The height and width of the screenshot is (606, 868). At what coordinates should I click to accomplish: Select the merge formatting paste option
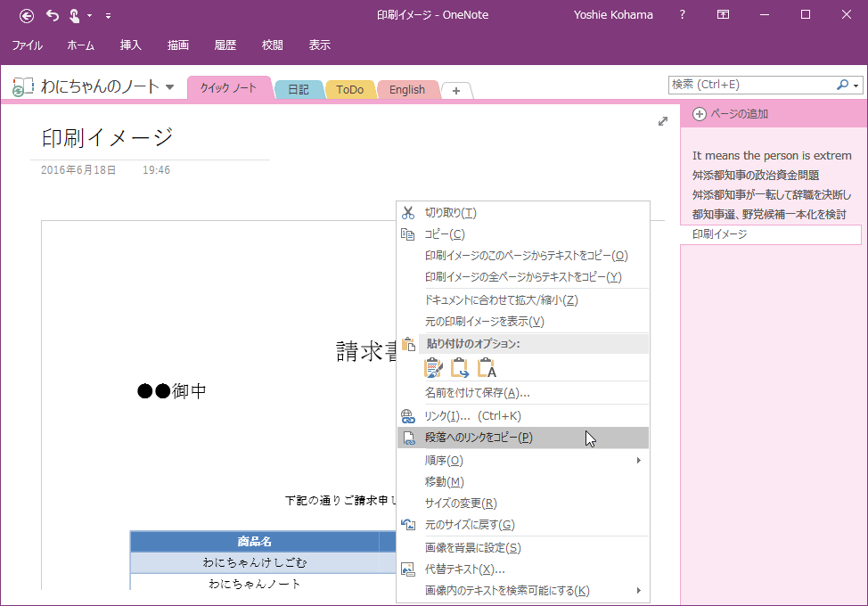click(460, 367)
